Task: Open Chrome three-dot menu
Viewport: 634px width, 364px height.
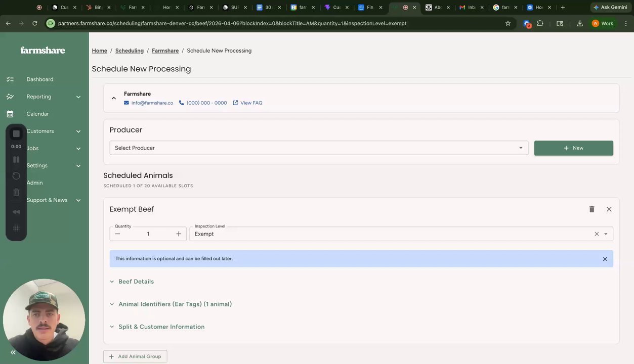Action: (626, 23)
